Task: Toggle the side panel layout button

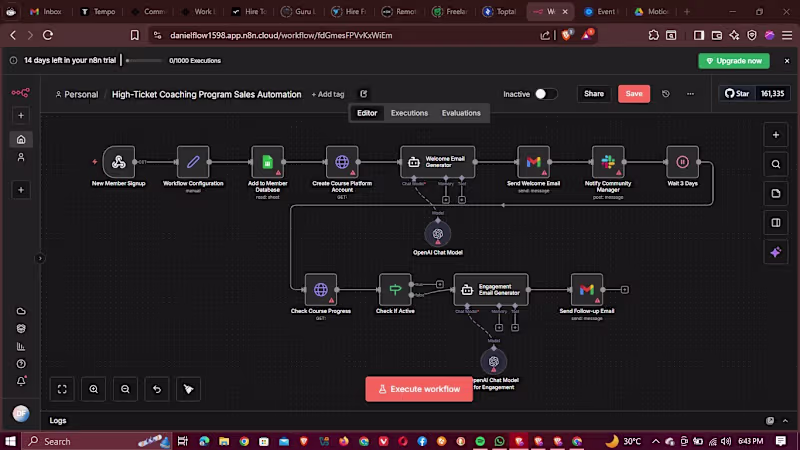Action: coord(776,223)
